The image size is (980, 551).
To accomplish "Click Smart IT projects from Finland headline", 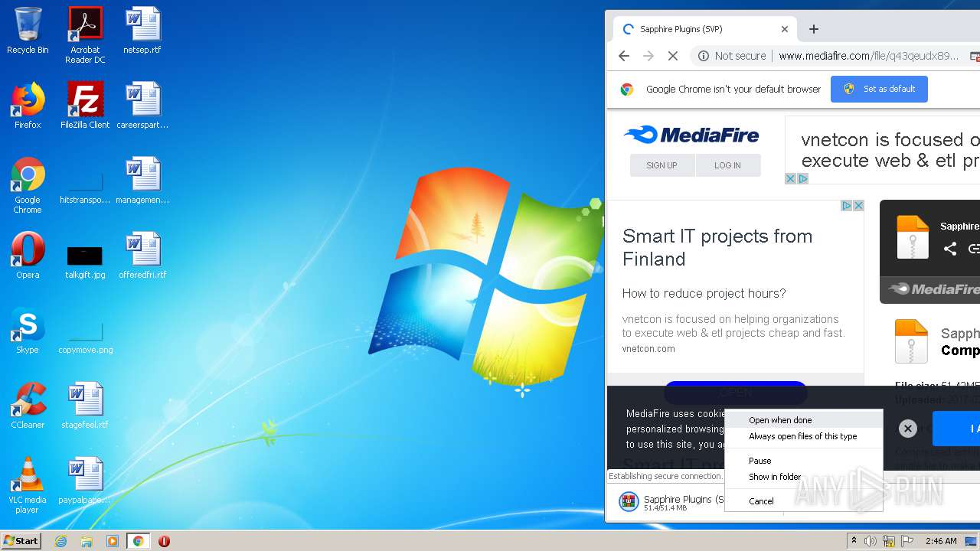I will click(717, 247).
